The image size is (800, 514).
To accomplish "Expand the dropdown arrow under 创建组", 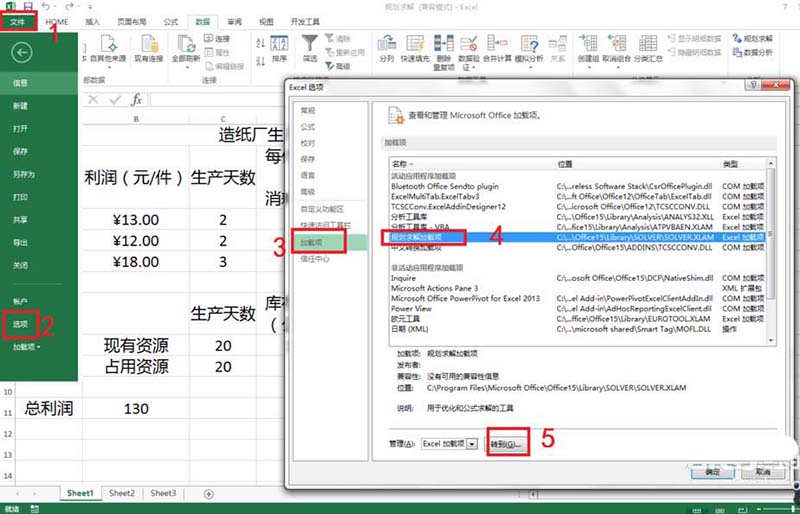I will (x=588, y=67).
